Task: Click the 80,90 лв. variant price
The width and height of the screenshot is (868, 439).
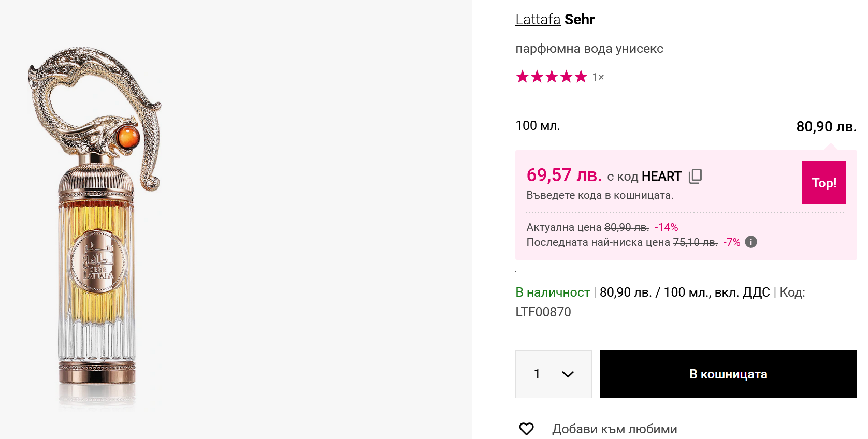Action: [x=826, y=126]
